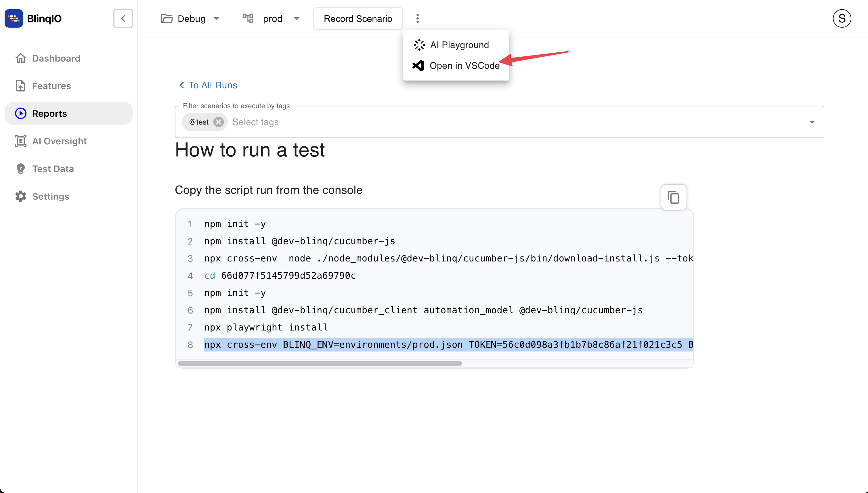Image resolution: width=868 pixels, height=493 pixels.
Task: Click 'npm install @dev-blinq/cucumber-js' line 2
Action: click(x=300, y=241)
